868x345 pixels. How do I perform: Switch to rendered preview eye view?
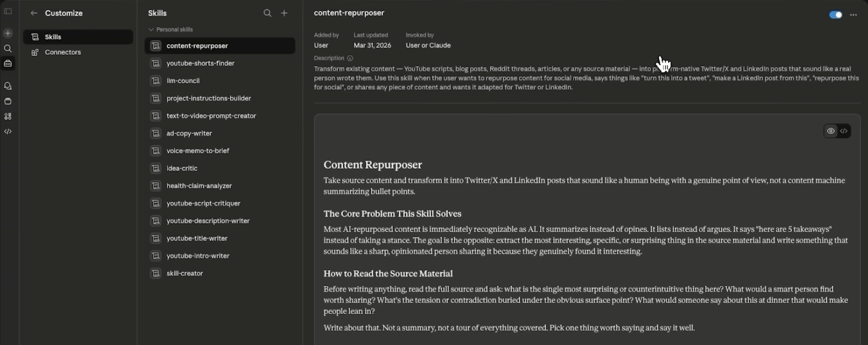click(x=831, y=131)
